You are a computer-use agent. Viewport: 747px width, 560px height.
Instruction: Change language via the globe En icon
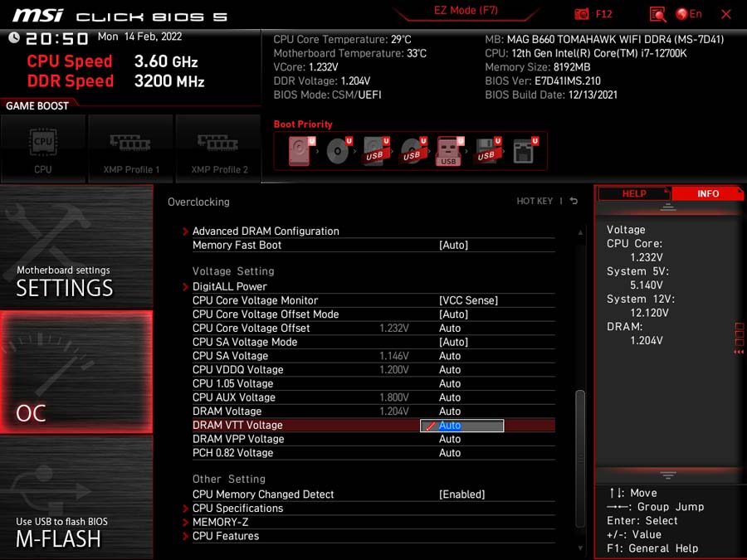coord(689,14)
